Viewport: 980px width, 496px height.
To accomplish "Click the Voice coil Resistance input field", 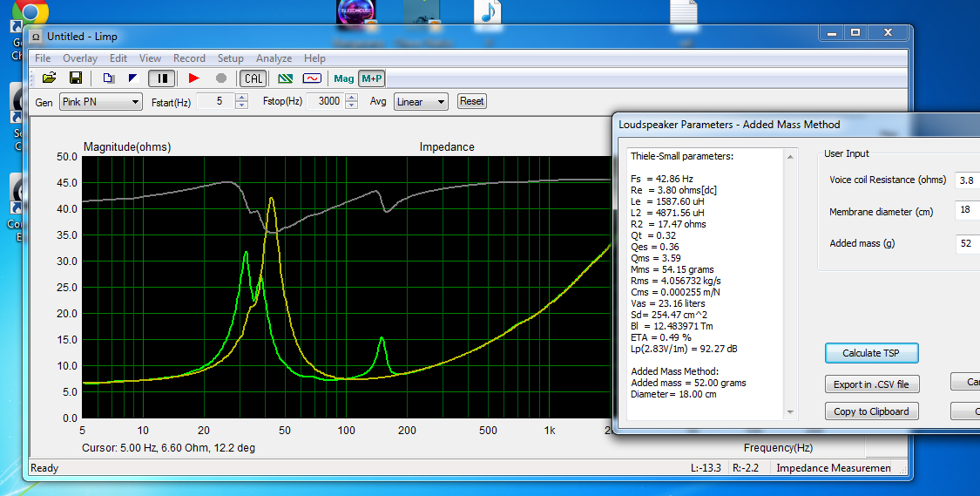I will coord(968,180).
